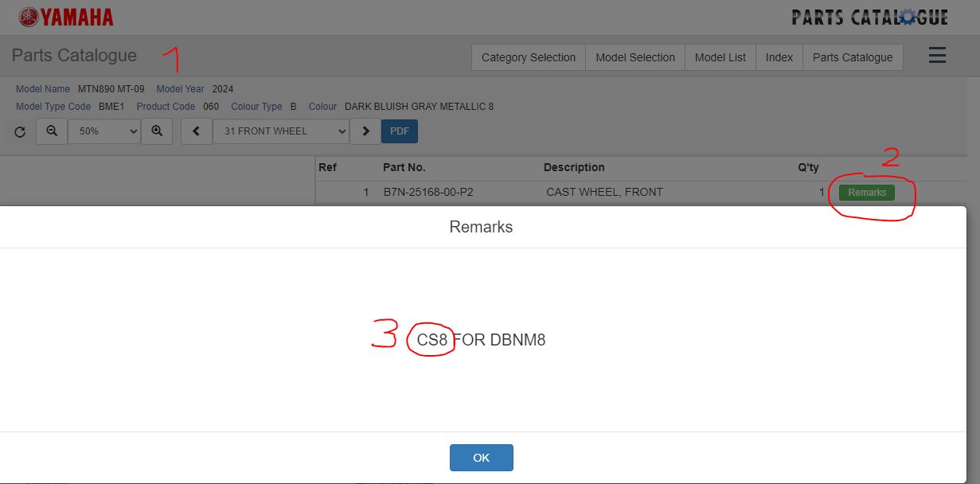
Task: Click the blue PDF button
Action: pos(400,131)
